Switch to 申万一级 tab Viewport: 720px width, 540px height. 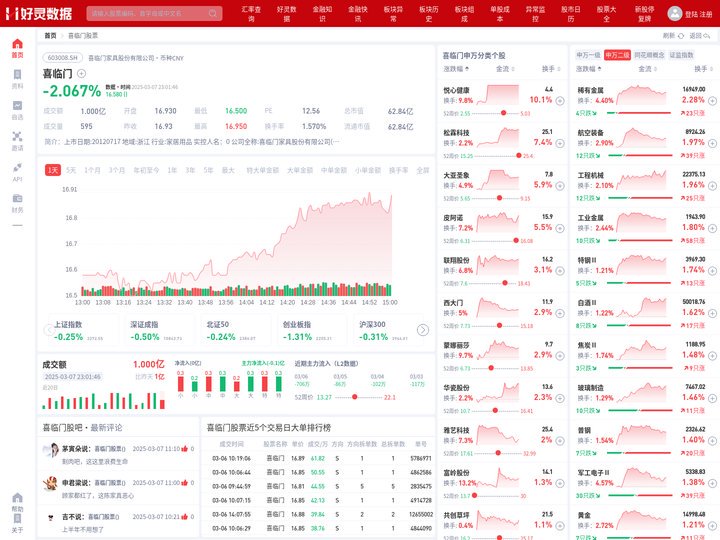588,55
